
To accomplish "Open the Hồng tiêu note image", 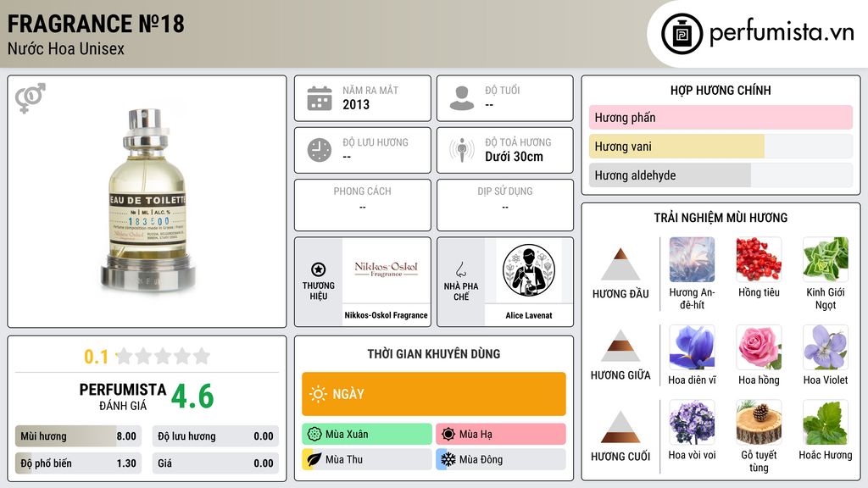I will pos(759,259).
